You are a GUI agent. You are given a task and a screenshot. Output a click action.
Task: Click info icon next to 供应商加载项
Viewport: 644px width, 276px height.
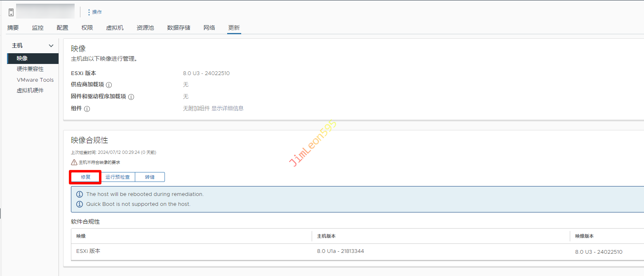pos(109,85)
